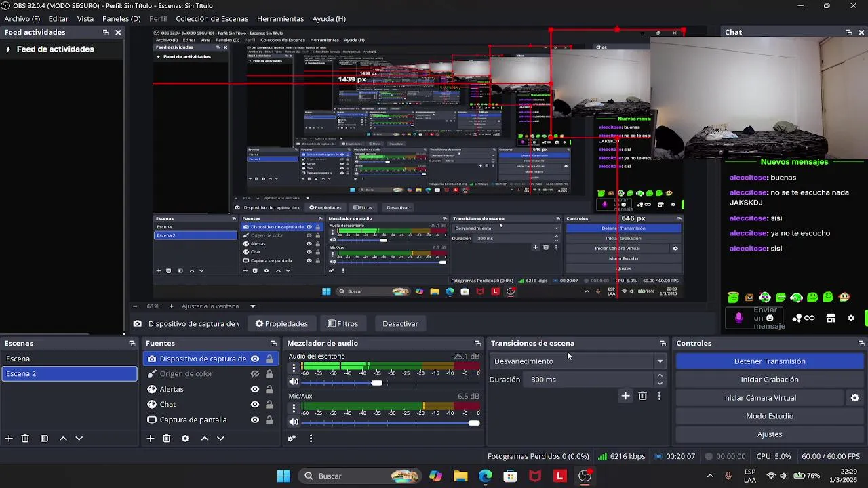Image resolution: width=868 pixels, height=488 pixels.
Task: Delete the selected scene transition
Action: click(x=642, y=396)
